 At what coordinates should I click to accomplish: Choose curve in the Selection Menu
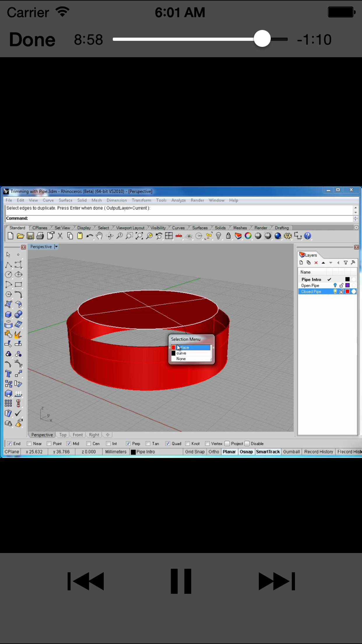pos(181,353)
